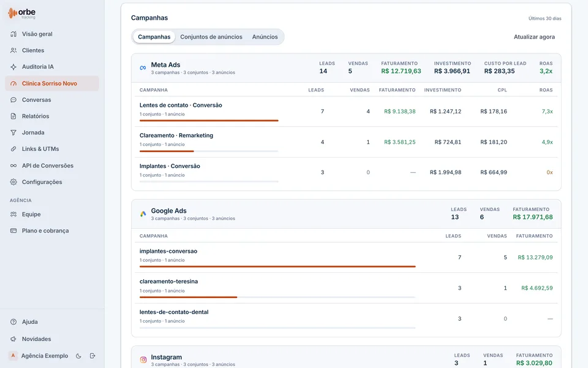Viewport: 588px width, 368px height.
Task: Click the Visão geral chart icon
Action: pos(13,34)
